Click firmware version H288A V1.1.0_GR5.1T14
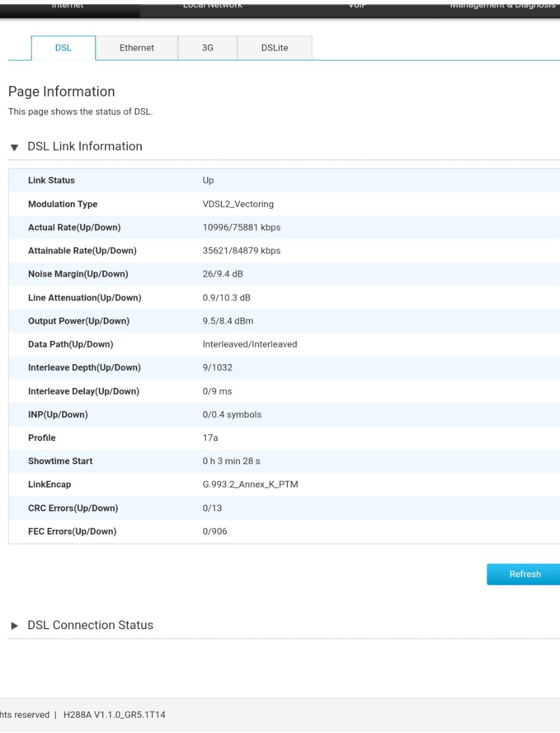The height and width of the screenshot is (733, 560). [114, 715]
